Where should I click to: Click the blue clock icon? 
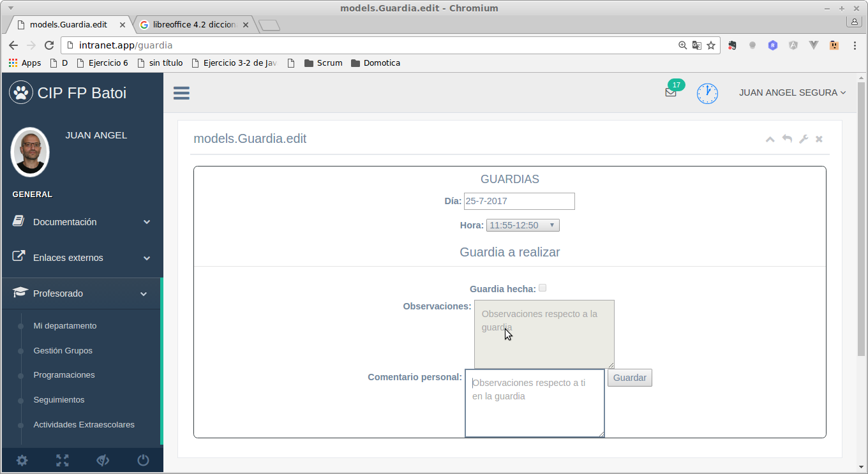tap(707, 93)
